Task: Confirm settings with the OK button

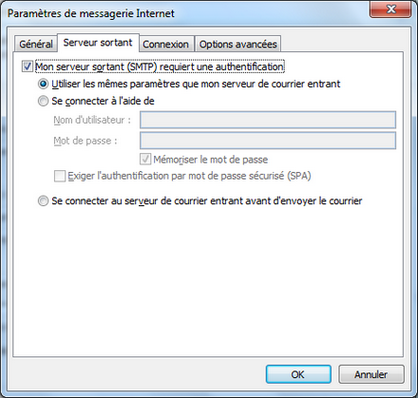Action: (298, 374)
